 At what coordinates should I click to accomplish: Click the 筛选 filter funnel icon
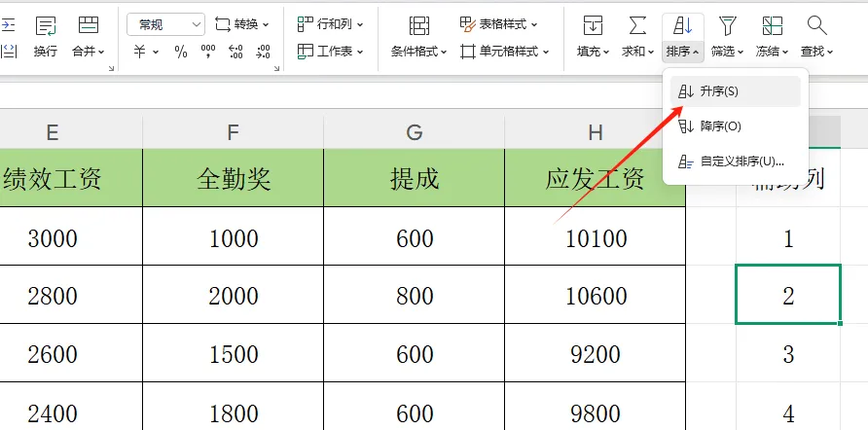click(728, 25)
